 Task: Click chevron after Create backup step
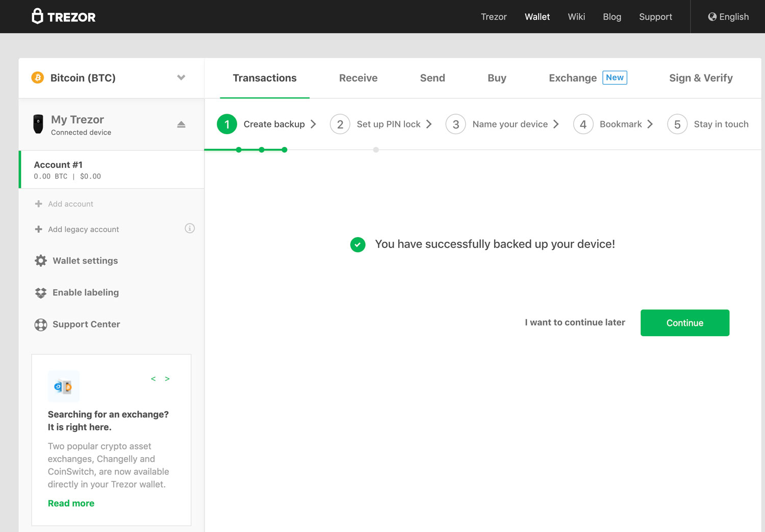tap(313, 124)
